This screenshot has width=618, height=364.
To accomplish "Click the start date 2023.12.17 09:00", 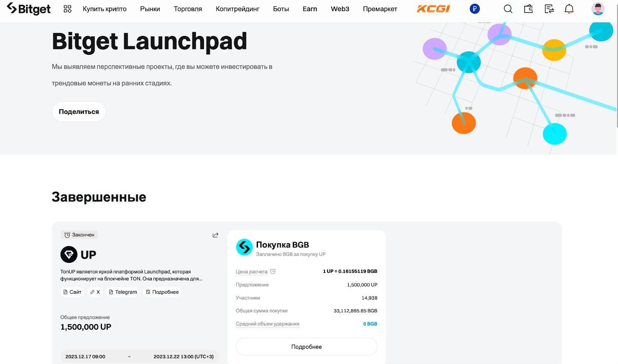I will [x=85, y=357].
